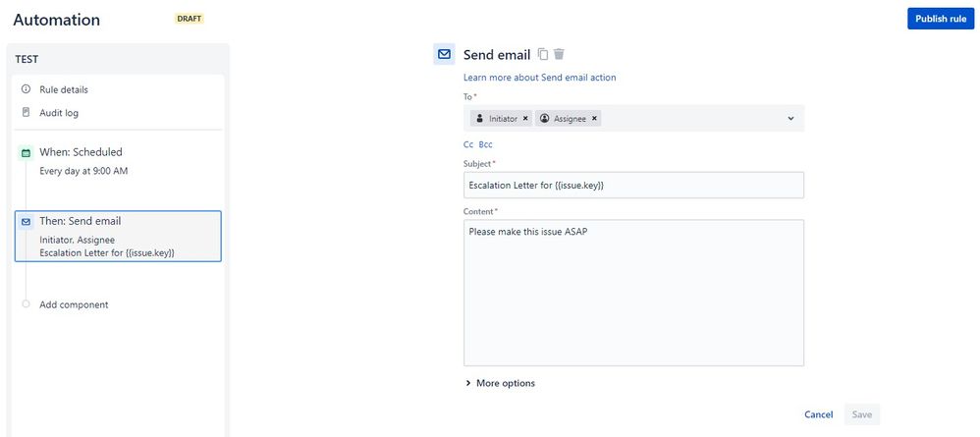This screenshot has width=980, height=437.
Task: Add Cc recipients
Action: click(468, 144)
